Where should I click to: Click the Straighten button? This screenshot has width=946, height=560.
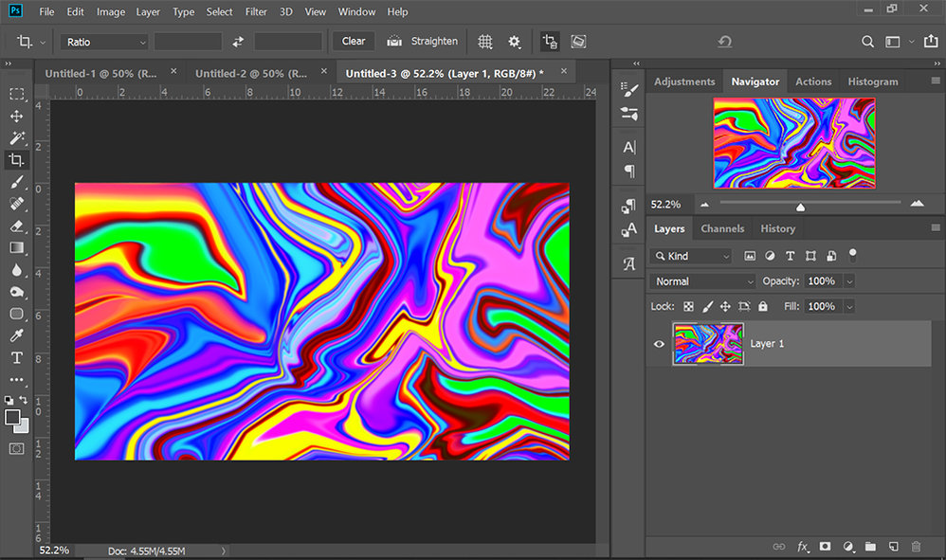tap(423, 42)
